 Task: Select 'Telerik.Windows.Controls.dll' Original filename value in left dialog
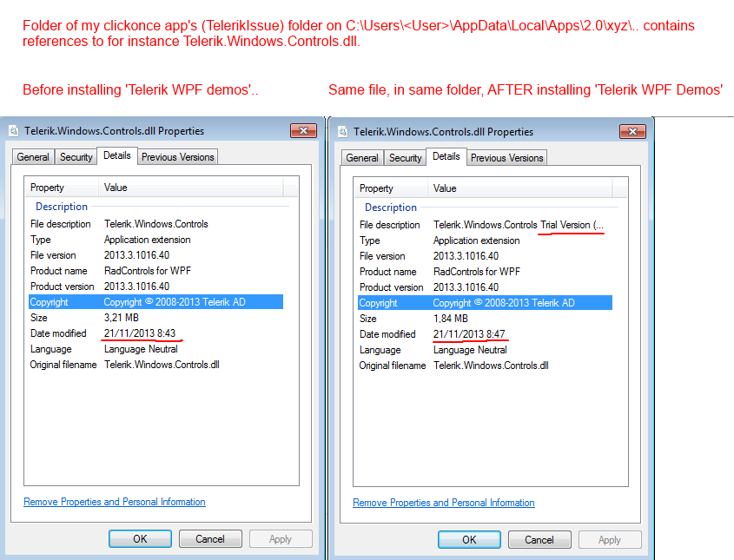162,365
